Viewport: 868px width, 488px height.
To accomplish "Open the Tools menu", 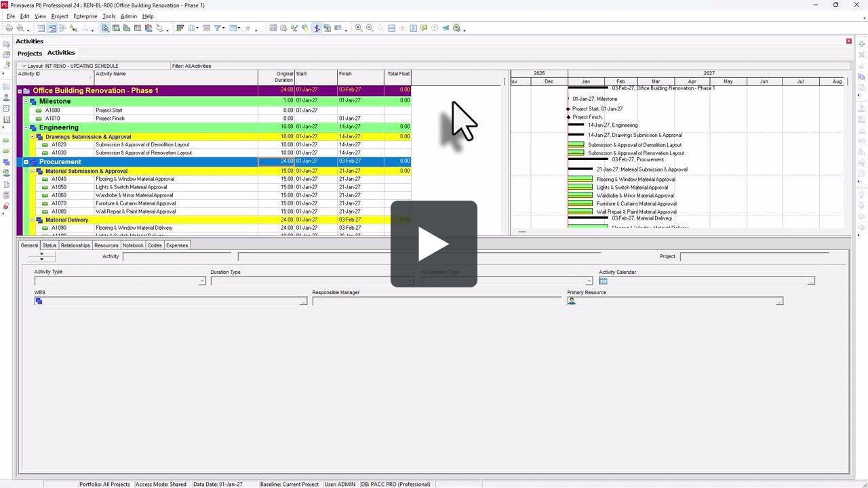I will tap(108, 16).
